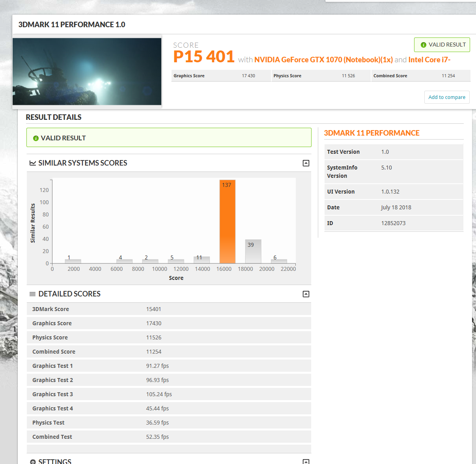Click the Graphics Score 17430 row
The image size is (476, 464).
(x=169, y=323)
